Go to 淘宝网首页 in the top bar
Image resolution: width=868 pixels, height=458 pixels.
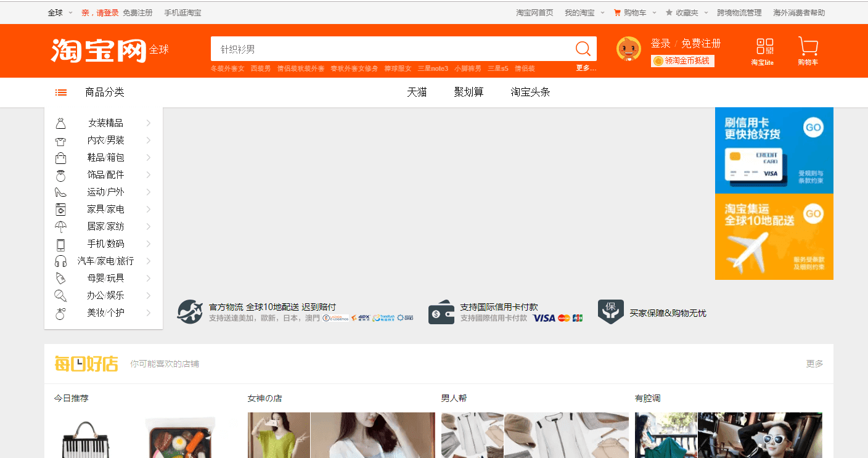tap(534, 12)
